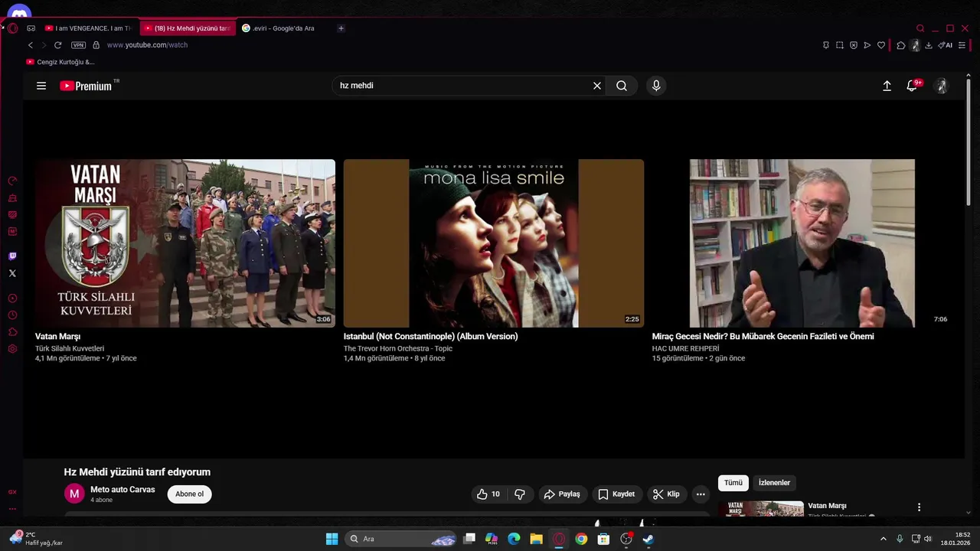Viewport: 980px width, 551px height.
Task: Open the X (Twitter) sidebar panel
Action: pos(12,273)
